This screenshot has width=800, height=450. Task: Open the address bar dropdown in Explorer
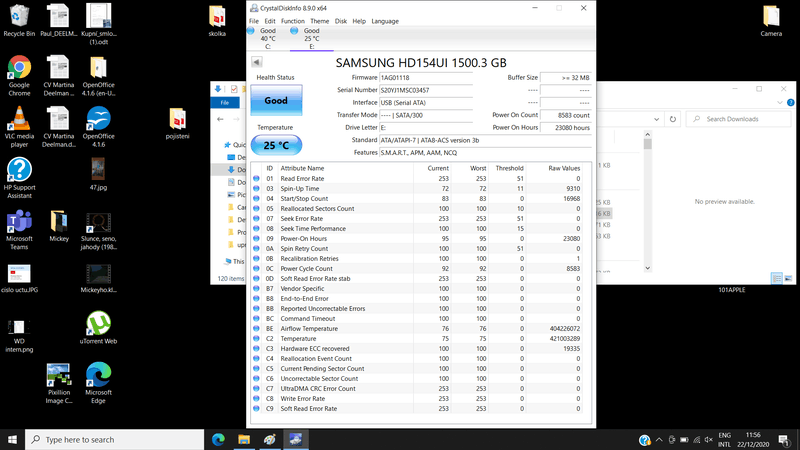coord(657,119)
